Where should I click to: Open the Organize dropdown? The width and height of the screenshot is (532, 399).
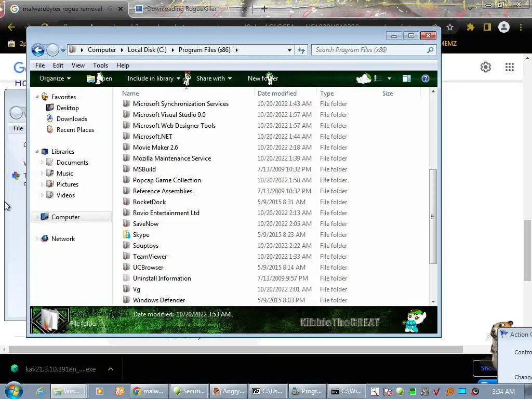click(x=55, y=78)
